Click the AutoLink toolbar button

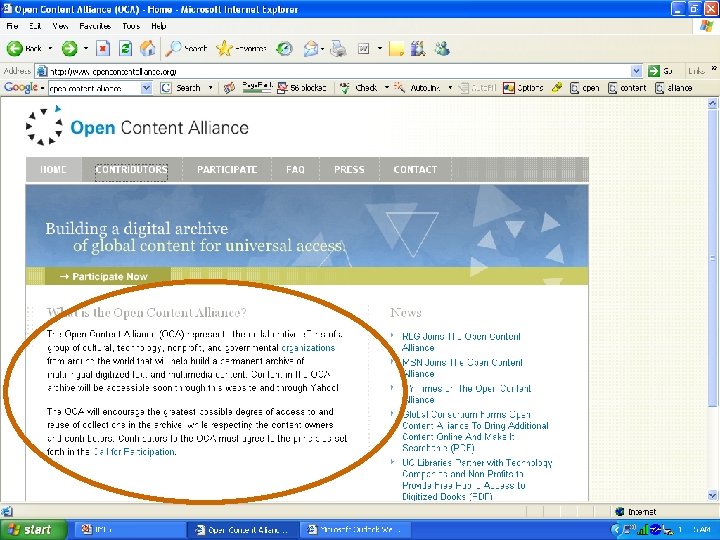[x=418, y=88]
